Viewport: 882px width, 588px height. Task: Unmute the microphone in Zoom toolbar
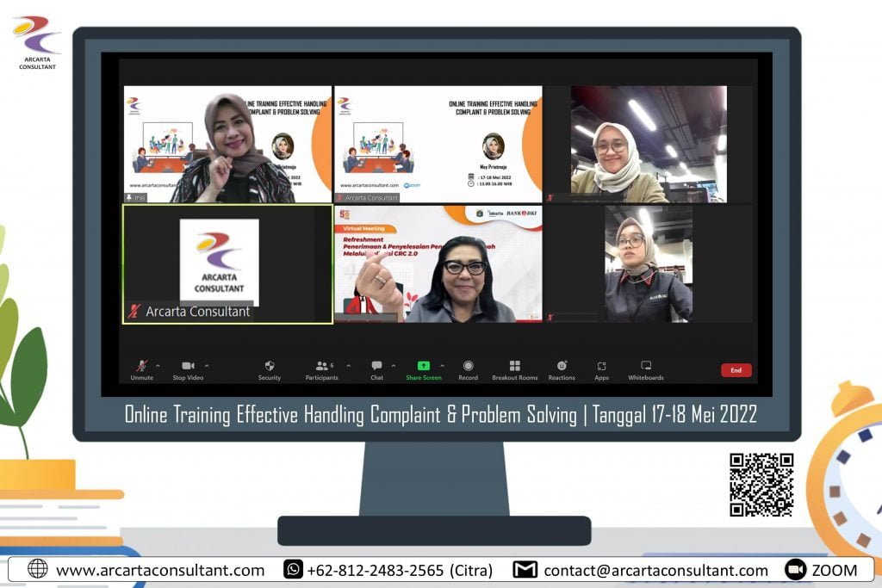click(141, 367)
